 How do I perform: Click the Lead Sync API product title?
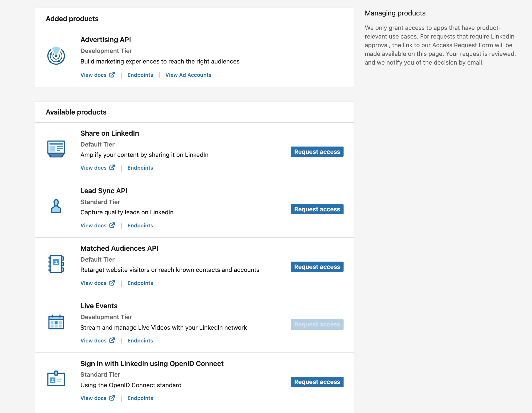[x=104, y=191]
